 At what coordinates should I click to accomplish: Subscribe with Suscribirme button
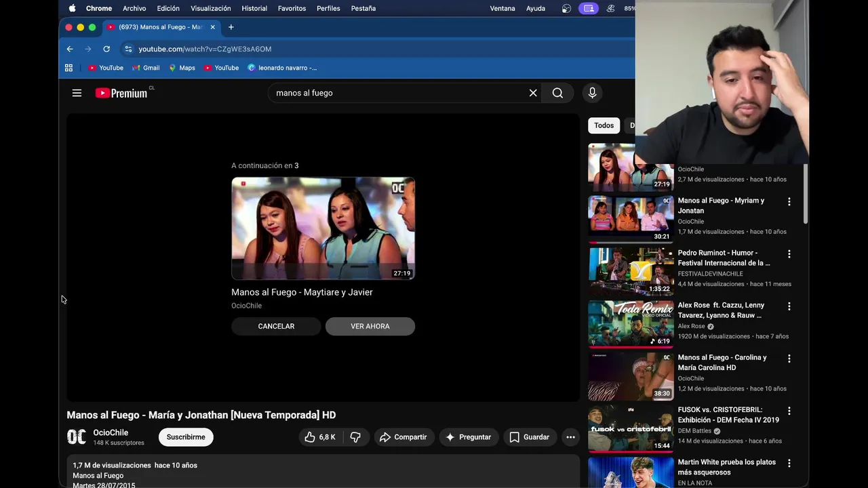[x=186, y=437]
